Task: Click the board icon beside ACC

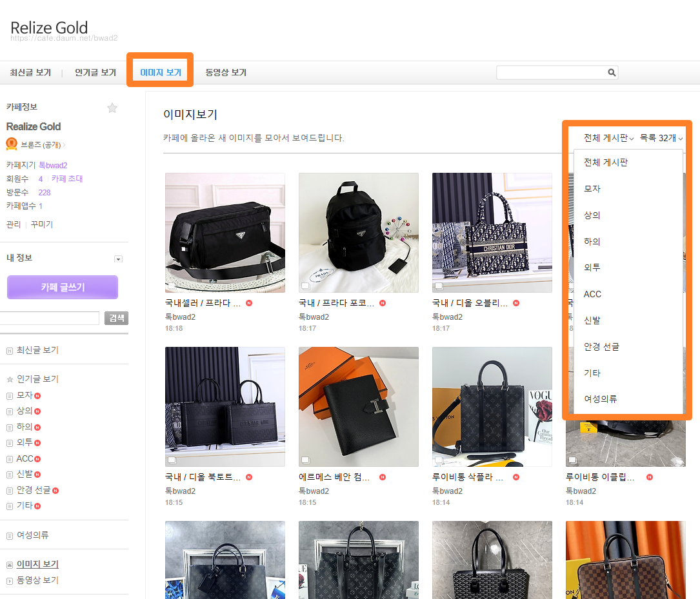Action: point(10,459)
